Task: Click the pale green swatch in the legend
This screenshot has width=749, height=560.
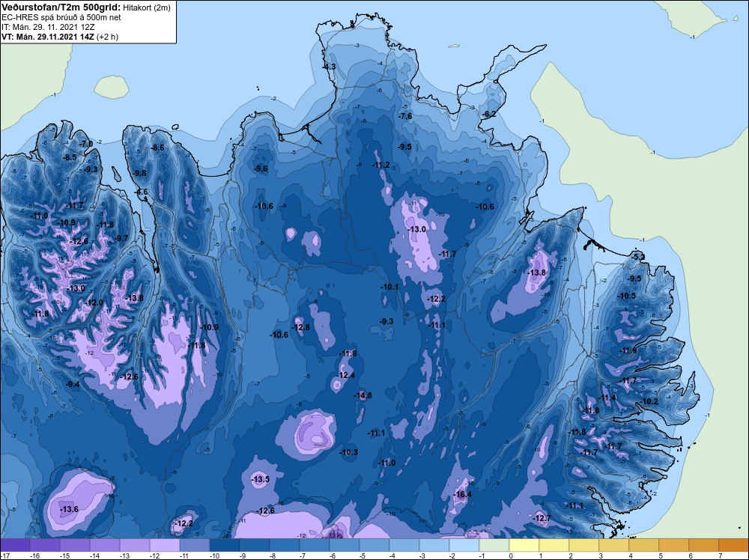Action: point(494,545)
